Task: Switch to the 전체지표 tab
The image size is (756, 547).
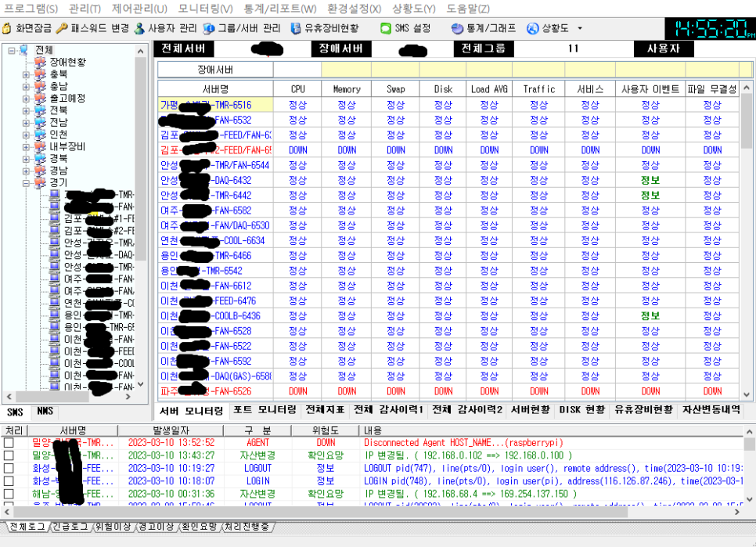Action: click(325, 409)
